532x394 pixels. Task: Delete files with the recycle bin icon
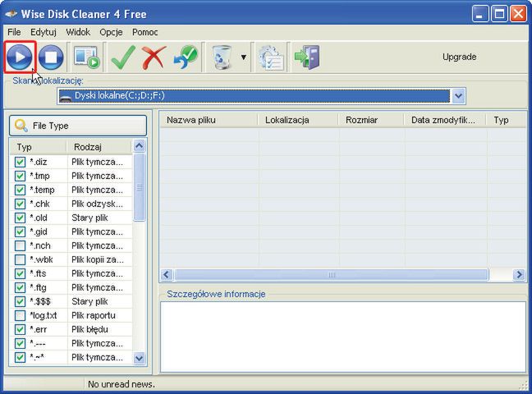point(222,57)
